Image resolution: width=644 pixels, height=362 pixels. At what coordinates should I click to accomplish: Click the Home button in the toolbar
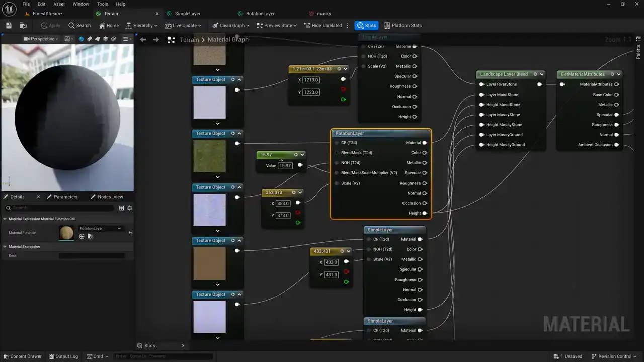109,25
